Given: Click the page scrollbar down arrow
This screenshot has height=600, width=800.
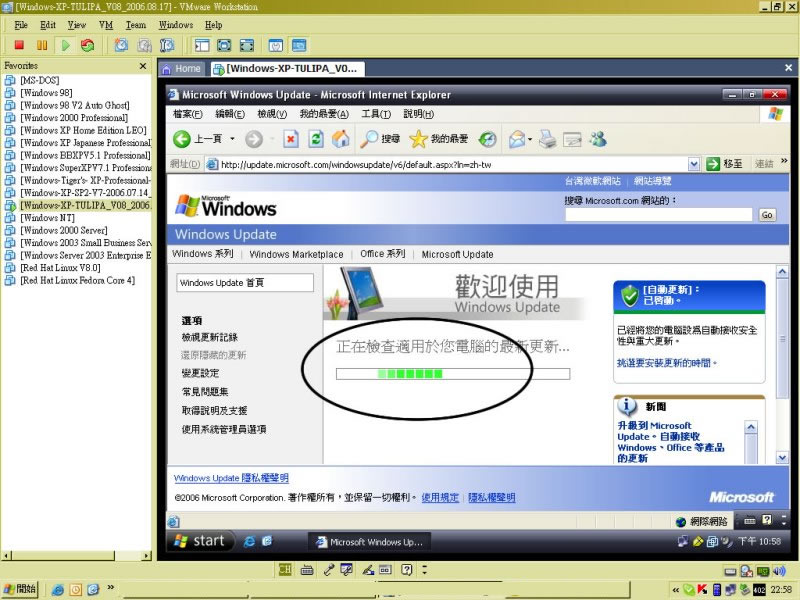Looking at the screenshot, I should click(x=782, y=458).
